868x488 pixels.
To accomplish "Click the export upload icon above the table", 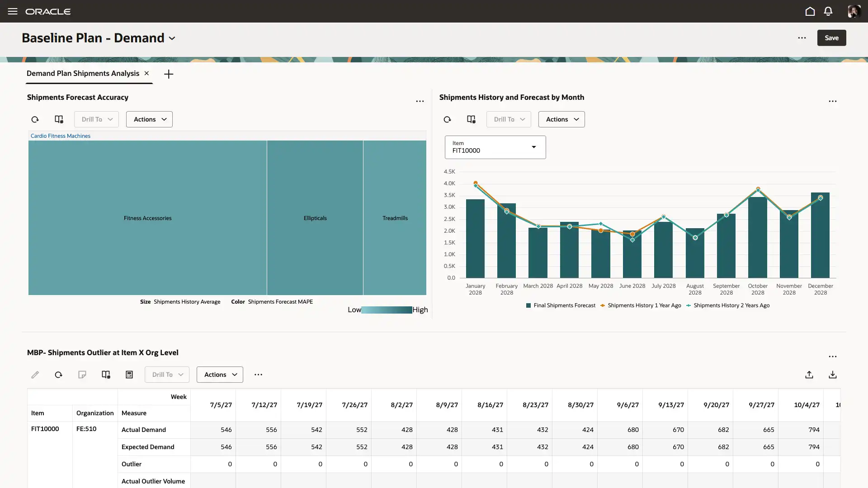I will point(809,375).
